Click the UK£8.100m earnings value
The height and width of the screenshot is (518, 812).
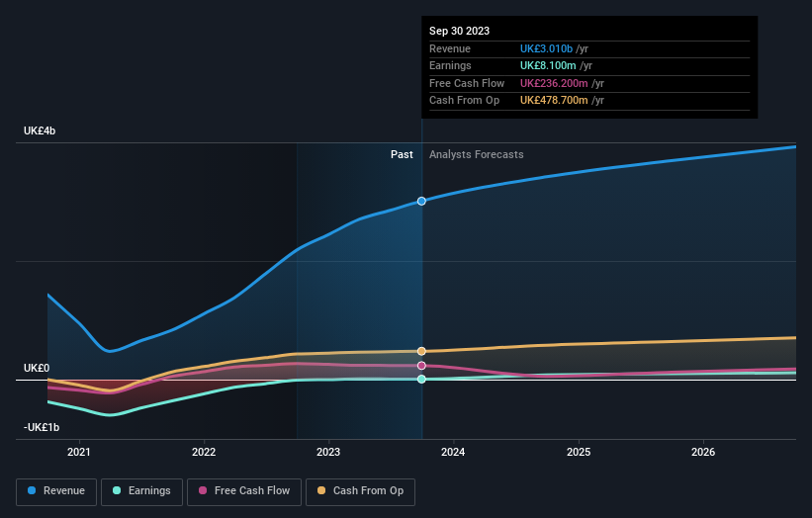coord(548,65)
